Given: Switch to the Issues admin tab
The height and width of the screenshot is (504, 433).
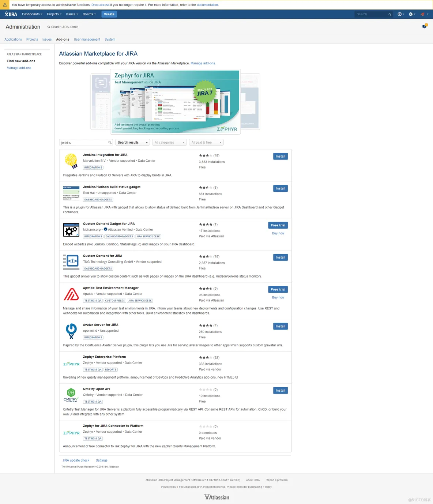Looking at the screenshot, I should tap(47, 40).
